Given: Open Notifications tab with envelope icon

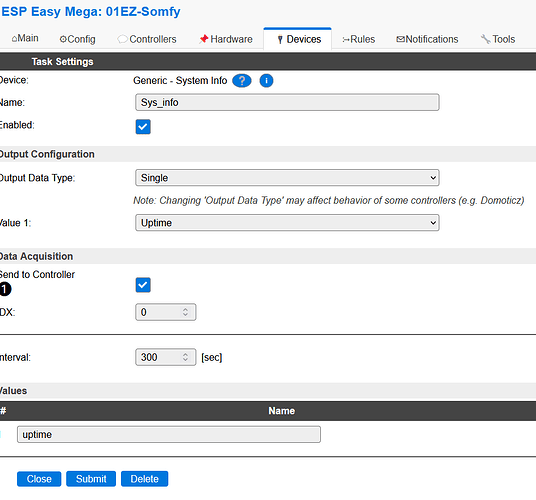Looking at the screenshot, I should (427, 39).
